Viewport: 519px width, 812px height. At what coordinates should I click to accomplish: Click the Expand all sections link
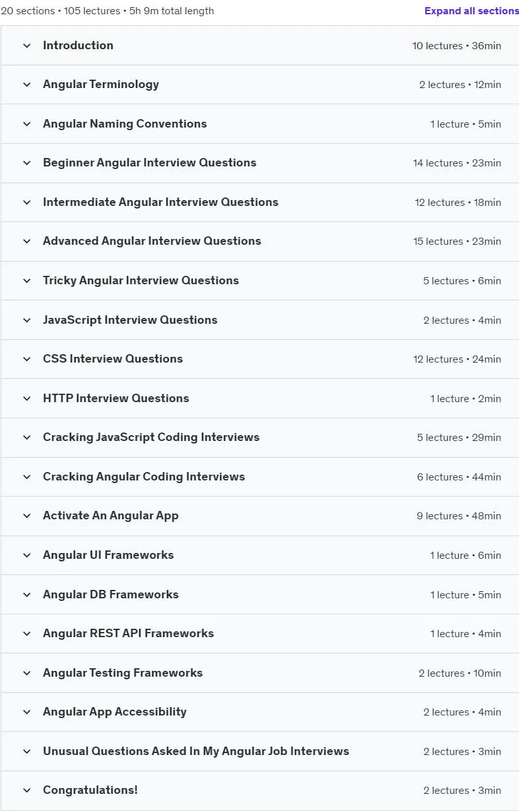click(x=471, y=11)
